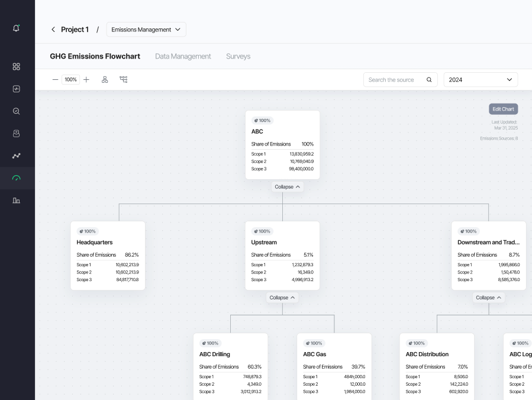This screenshot has height=400, width=532.
Task: Go back using the arrow beside Project 1
Action: tap(53, 30)
